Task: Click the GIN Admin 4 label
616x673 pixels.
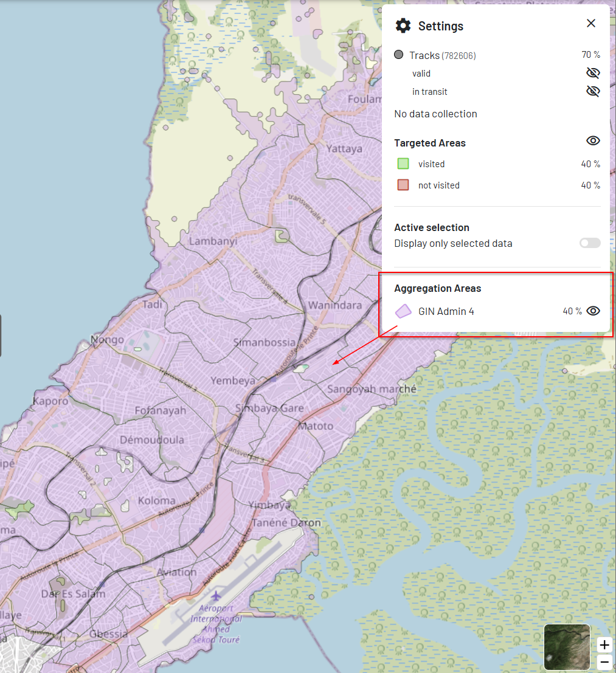Action: point(446,311)
